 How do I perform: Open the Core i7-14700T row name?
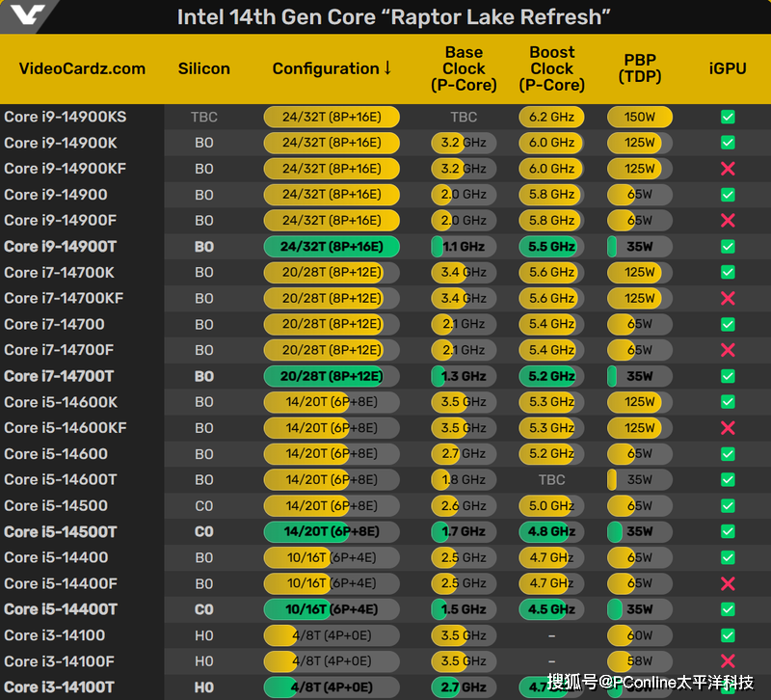coord(59,376)
